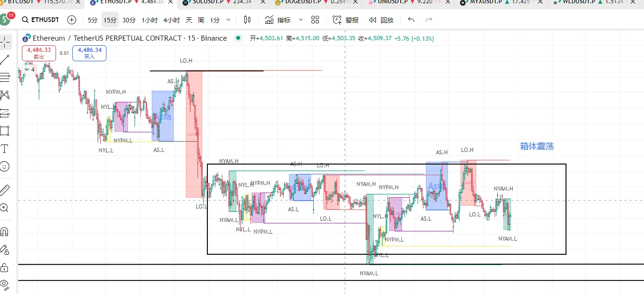The image size is (644, 294).
Task: Redo the last chart action
Action: point(429,20)
